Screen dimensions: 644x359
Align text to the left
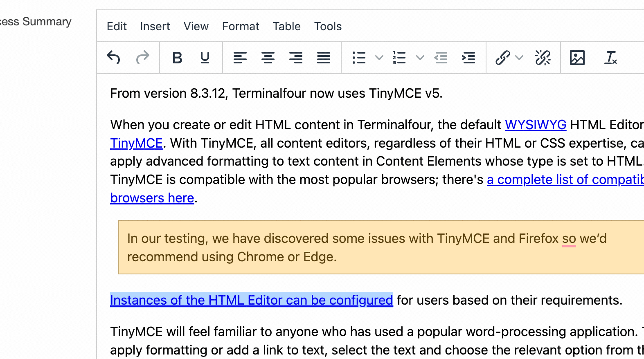[x=240, y=58]
